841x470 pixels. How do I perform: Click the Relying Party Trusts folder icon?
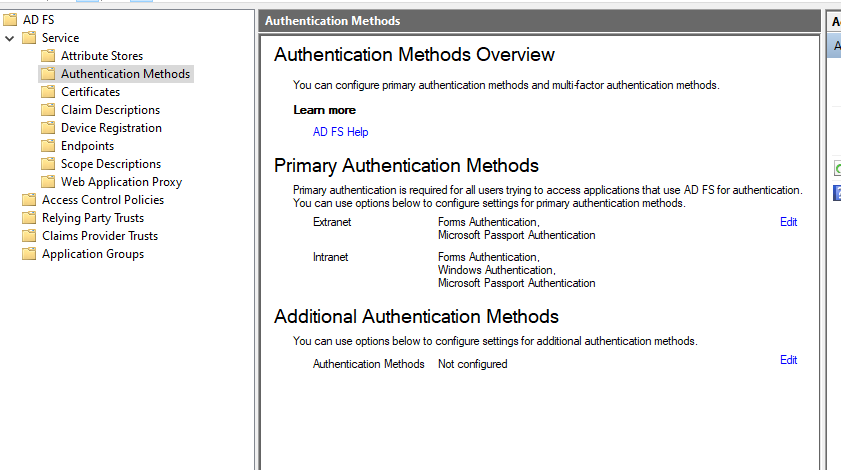click(x=30, y=218)
